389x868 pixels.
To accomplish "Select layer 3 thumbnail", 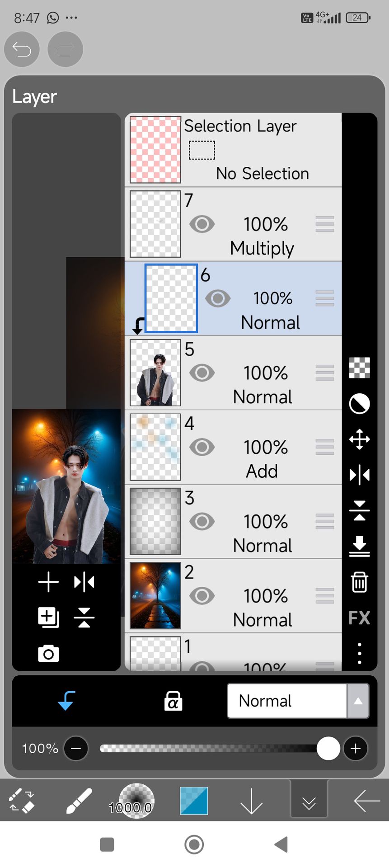I will [x=155, y=521].
